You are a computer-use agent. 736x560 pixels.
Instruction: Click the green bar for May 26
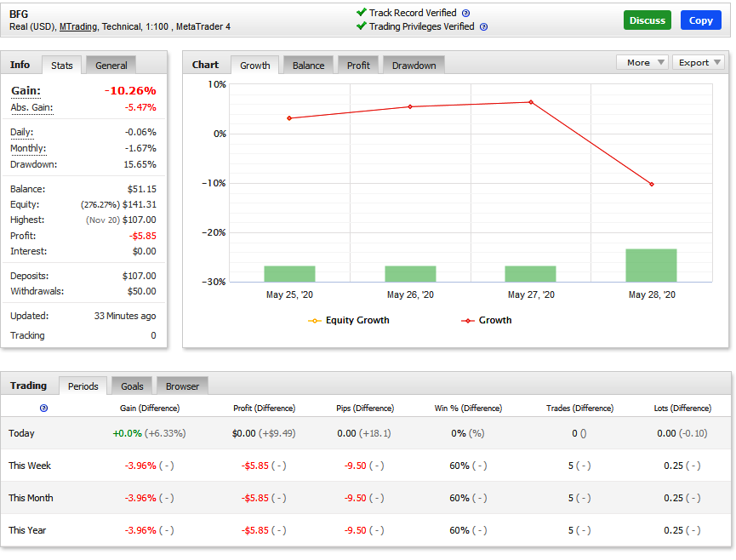click(410, 274)
